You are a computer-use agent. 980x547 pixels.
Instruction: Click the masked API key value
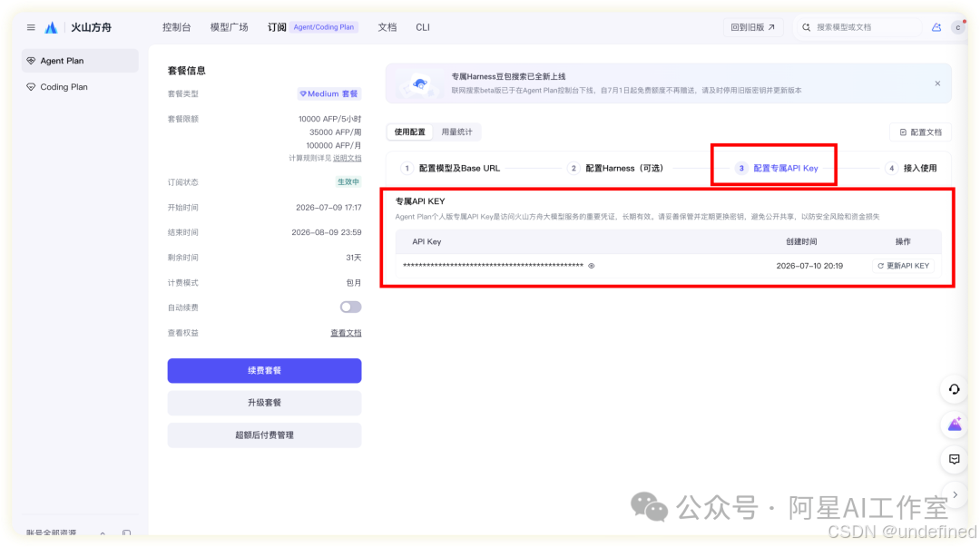pyautogui.click(x=493, y=266)
